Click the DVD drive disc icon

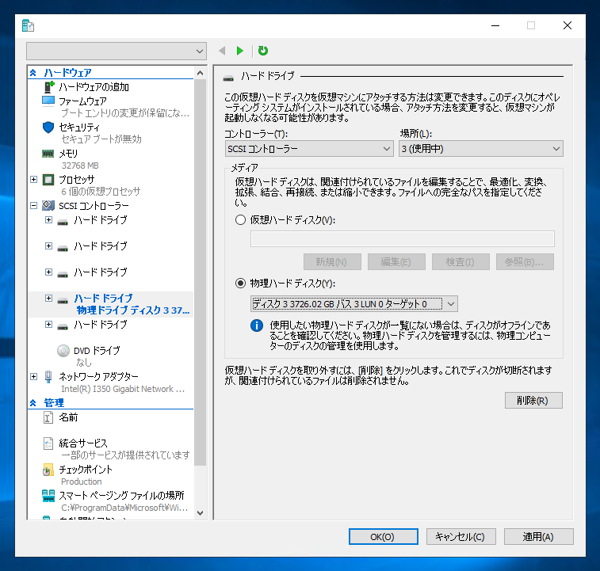click(x=63, y=351)
